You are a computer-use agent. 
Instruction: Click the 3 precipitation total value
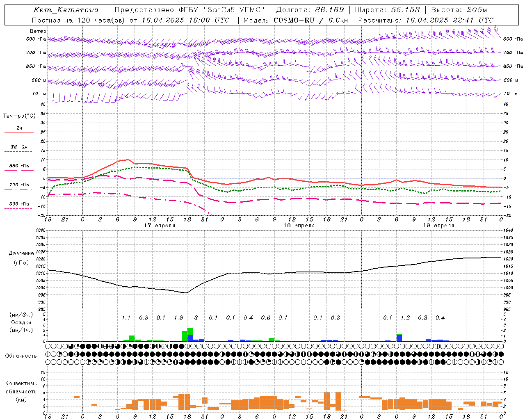click(196, 318)
